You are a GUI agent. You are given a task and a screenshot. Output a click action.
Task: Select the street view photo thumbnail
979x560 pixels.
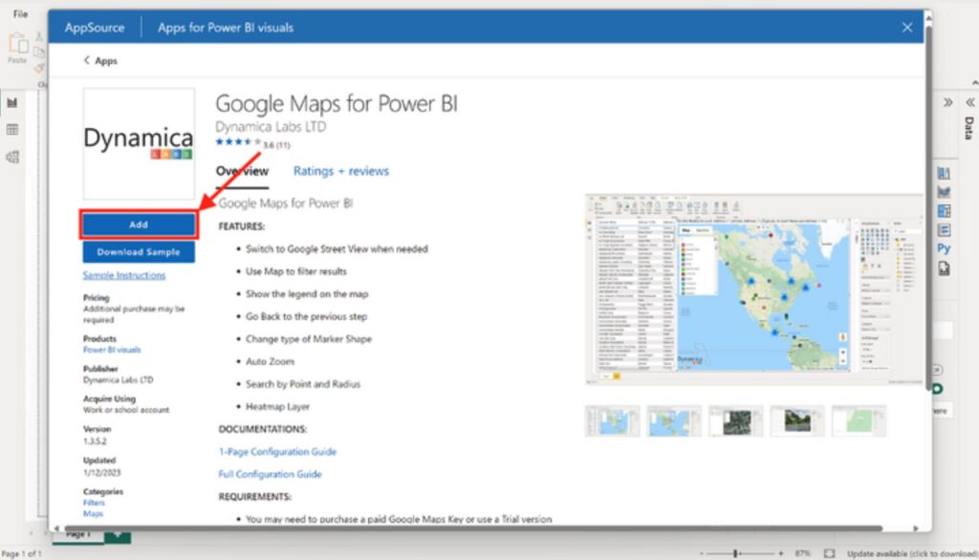coord(797,420)
